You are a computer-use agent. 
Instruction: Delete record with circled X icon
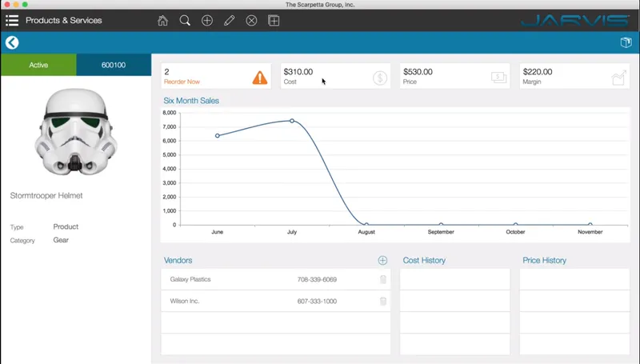(251, 21)
